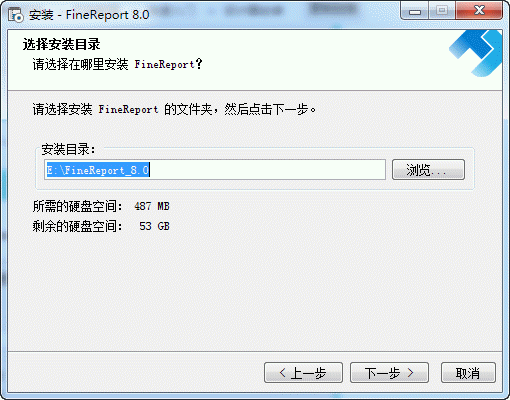510x400 pixels.
Task: Click the disabled maximize window button
Action: pos(442,11)
